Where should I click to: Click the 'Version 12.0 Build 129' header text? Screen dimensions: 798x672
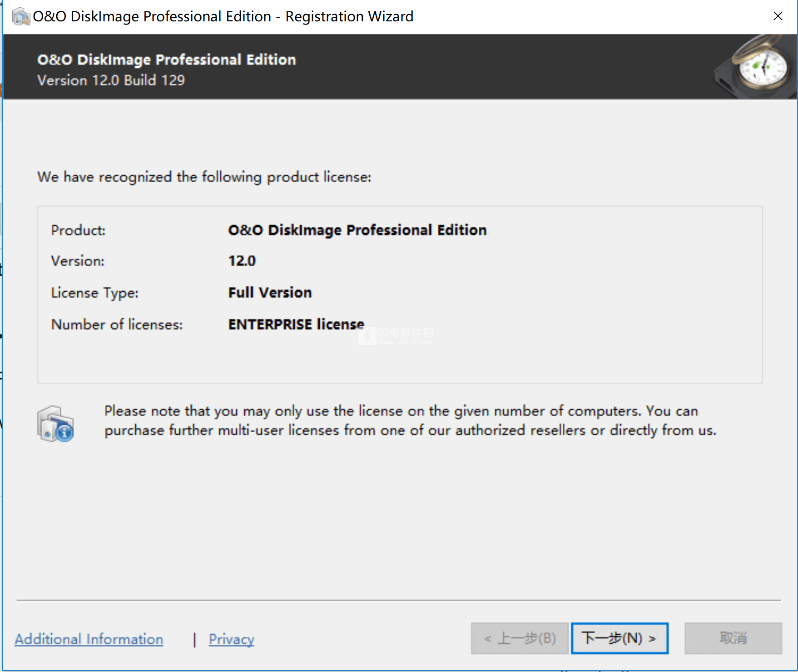coord(111,80)
